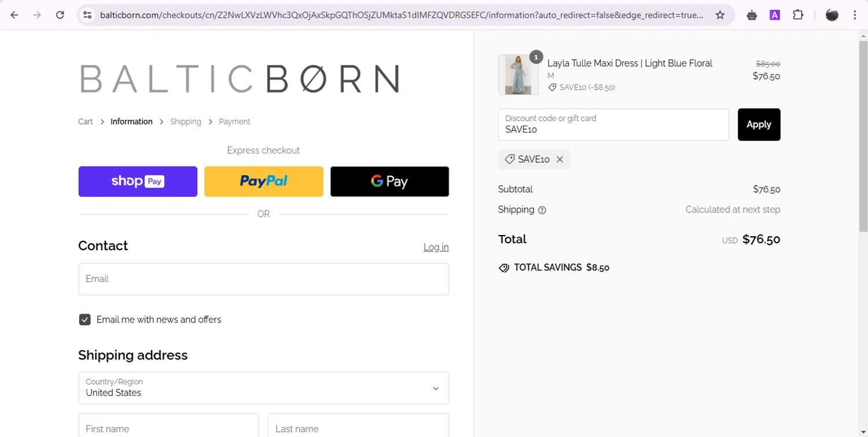The height and width of the screenshot is (437, 868).
Task: Click the Express checkout heading
Action: pos(263,150)
